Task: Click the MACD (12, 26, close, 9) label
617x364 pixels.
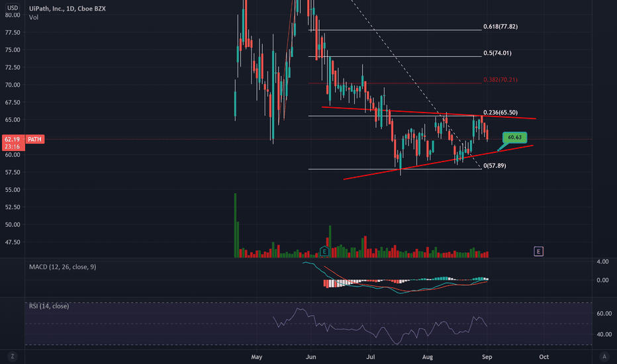Action: click(63, 267)
